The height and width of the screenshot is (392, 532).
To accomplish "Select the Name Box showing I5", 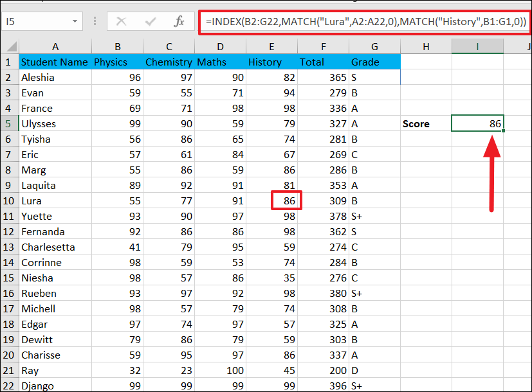I will (x=35, y=21).
